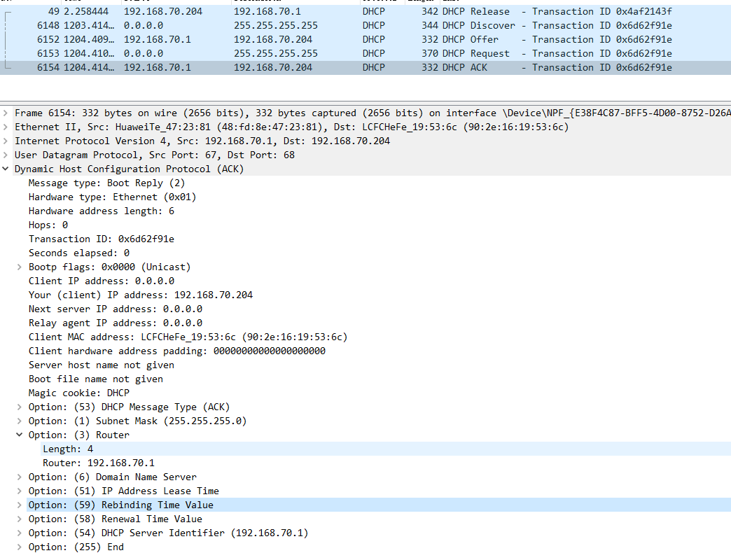Expand the User Datagram Protocol section
This screenshot has height=560, width=731.
pos(6,155)
